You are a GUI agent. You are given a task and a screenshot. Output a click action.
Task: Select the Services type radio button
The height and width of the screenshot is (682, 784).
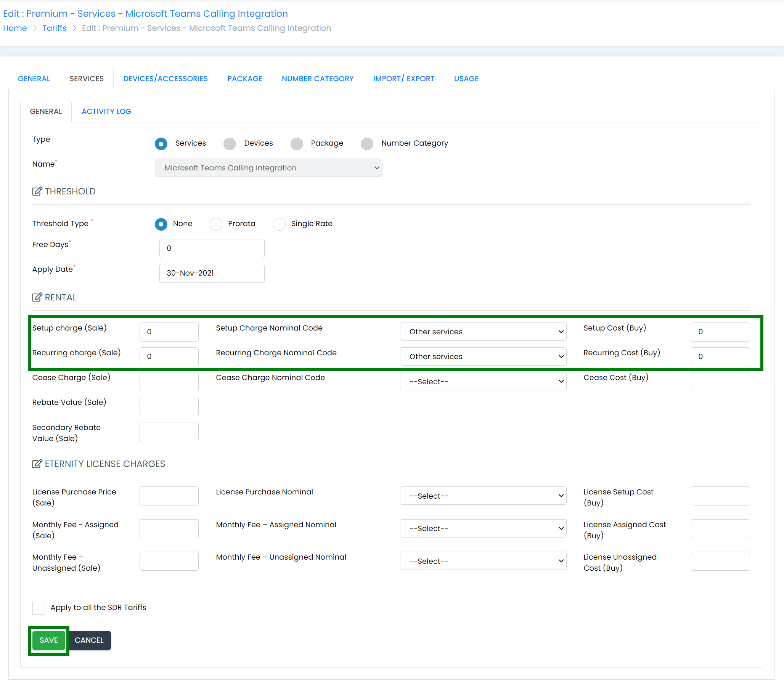point(161,144)
